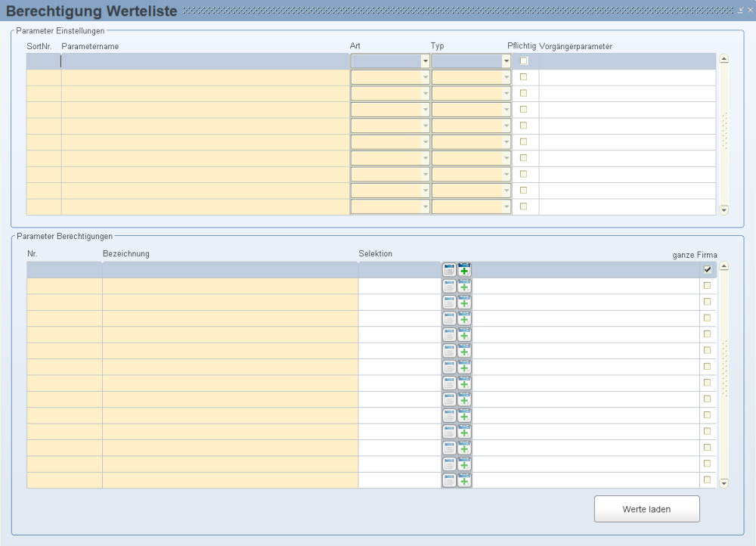Click the Parametername field in the first row
The height and width of the screenshot is (546, 756).
point(204,61)
